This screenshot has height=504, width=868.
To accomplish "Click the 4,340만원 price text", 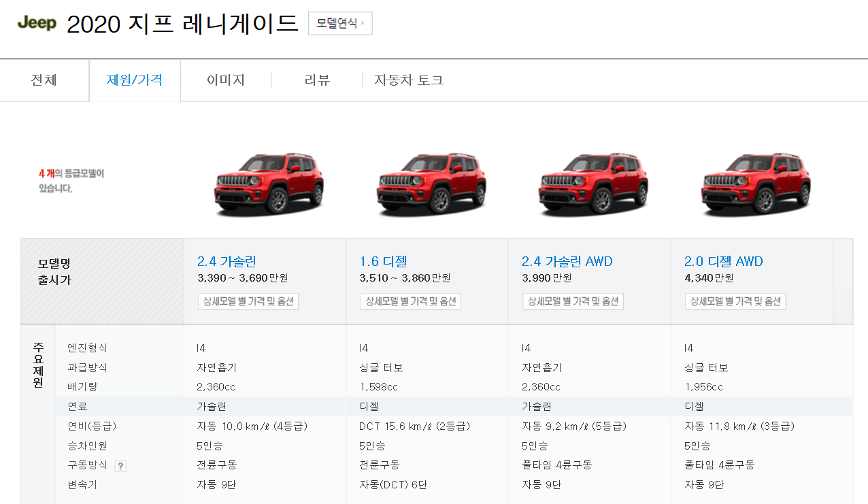I will [709, 278].
